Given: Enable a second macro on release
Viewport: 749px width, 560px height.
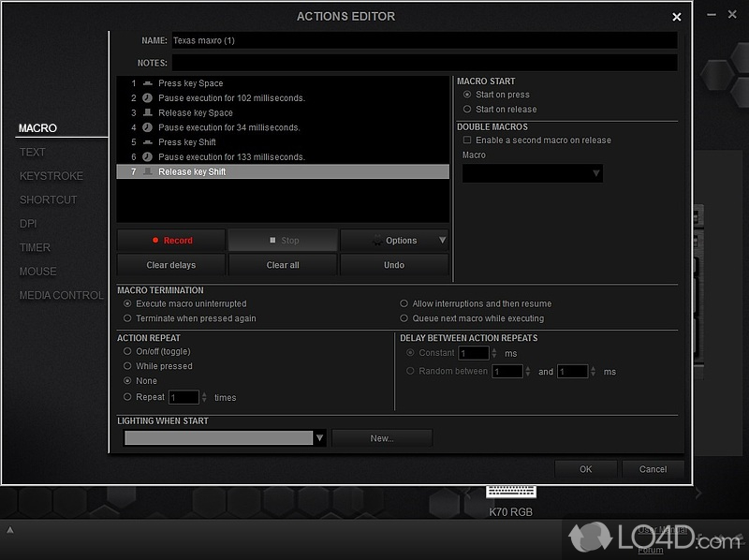Looking at the screenshot, I should (x=467, y=140).
